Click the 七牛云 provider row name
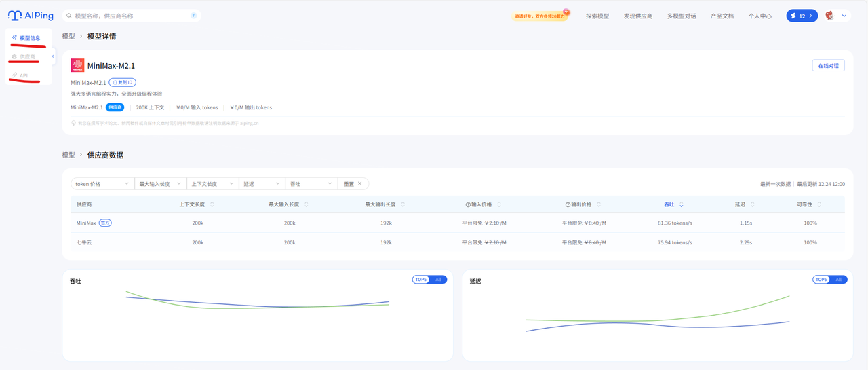This screenshot has height=370, width=868. (84, 242)
